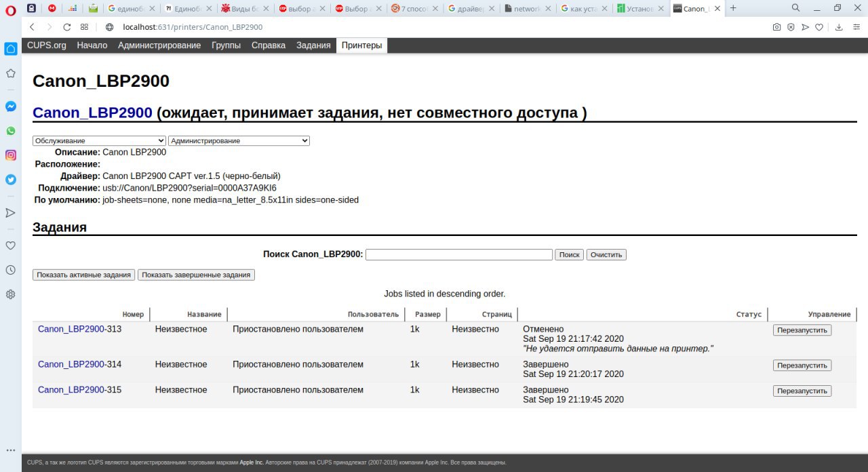Switch to the '7 способ' tab
The height and width of the screenshot is (472, 868).
coord(415,9)
